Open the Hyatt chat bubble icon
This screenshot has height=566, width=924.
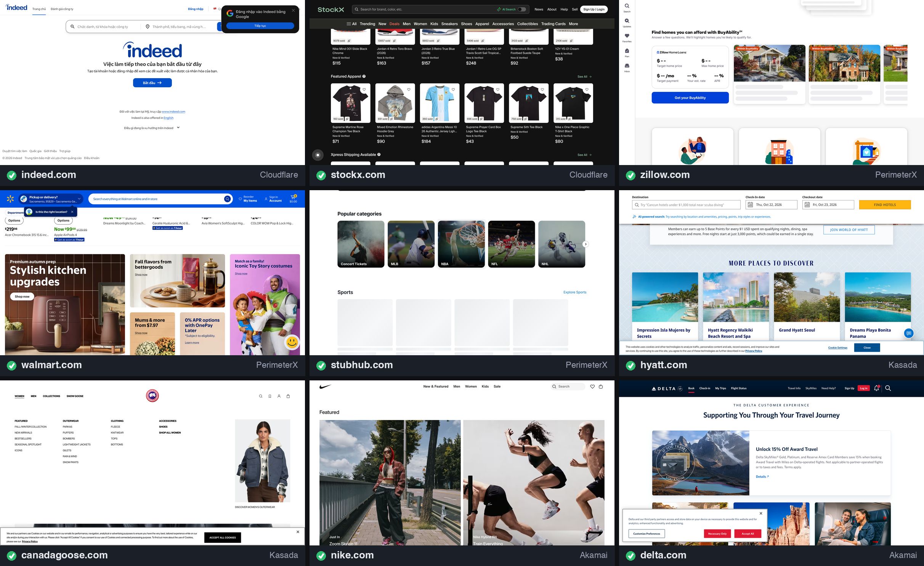(909, 334)
